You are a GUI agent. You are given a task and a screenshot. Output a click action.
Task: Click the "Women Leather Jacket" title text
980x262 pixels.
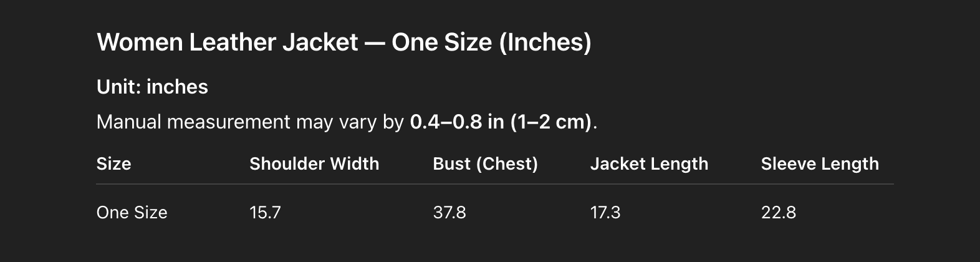click(228, 42)
